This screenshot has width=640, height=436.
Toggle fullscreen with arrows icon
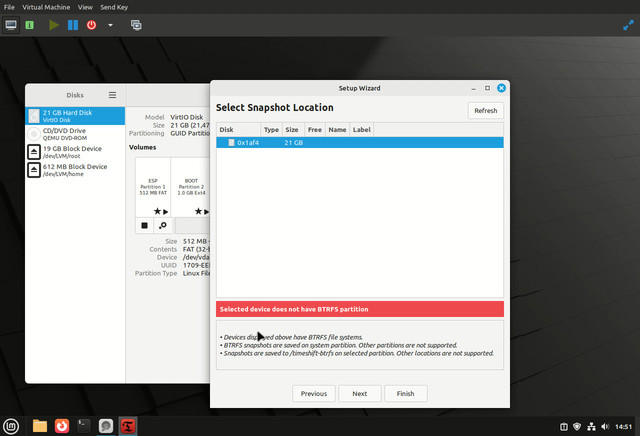pos(628,25)
